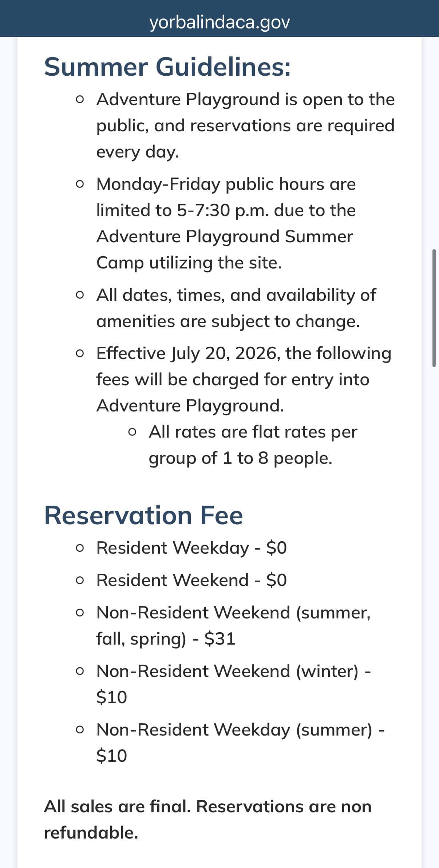
Task: Click the $31 price text
Action: pos(220,638)
